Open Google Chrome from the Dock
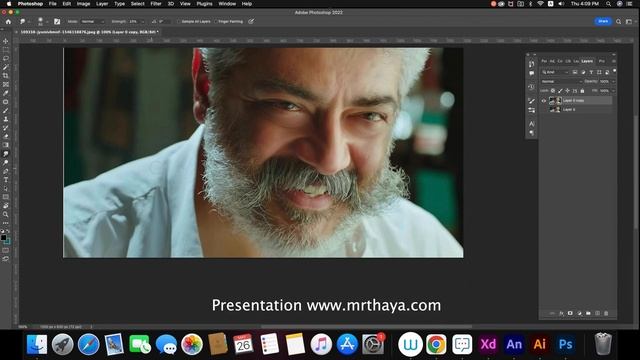 [x=436, y=344]
